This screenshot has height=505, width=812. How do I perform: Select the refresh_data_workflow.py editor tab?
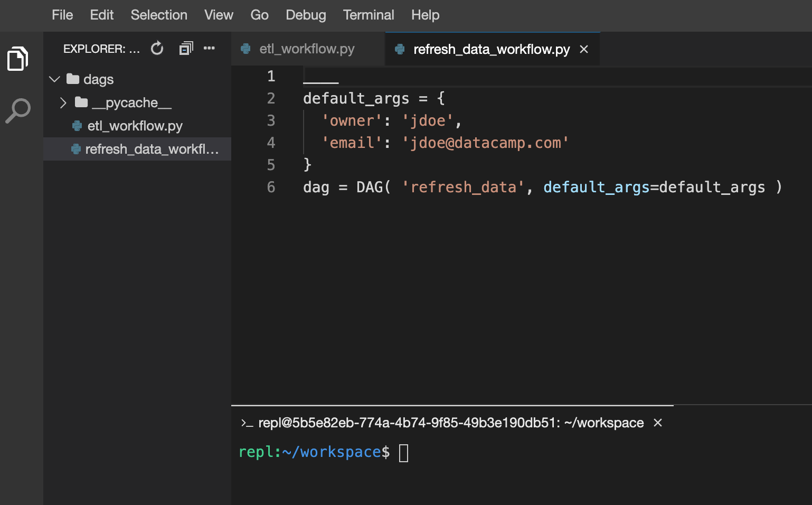click(x=492, y=49)
